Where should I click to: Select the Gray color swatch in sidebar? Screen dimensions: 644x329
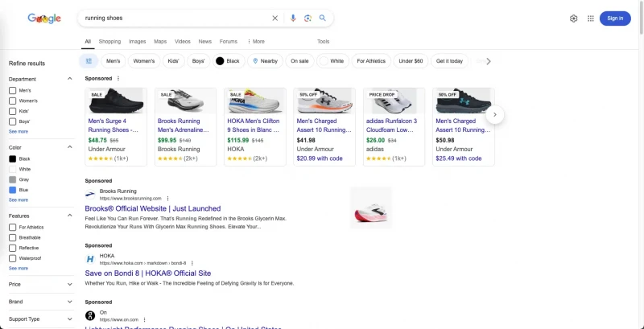coord(12,179)
